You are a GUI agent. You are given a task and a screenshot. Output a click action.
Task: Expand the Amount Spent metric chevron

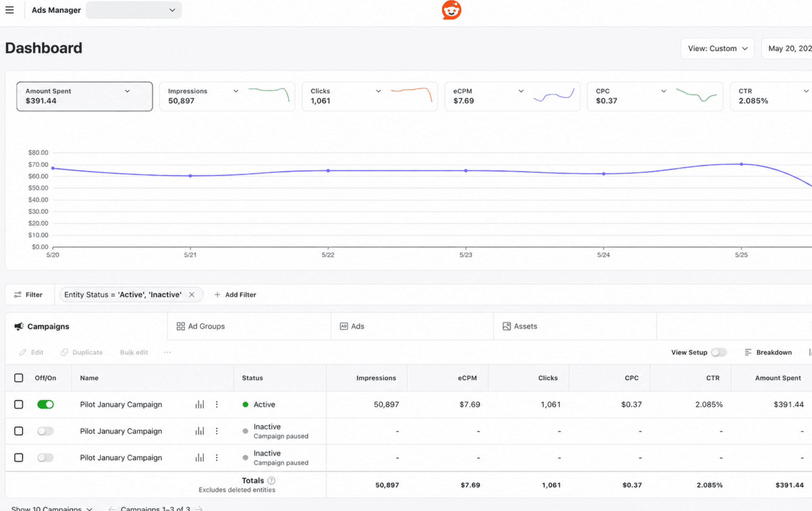pos(127,91)
